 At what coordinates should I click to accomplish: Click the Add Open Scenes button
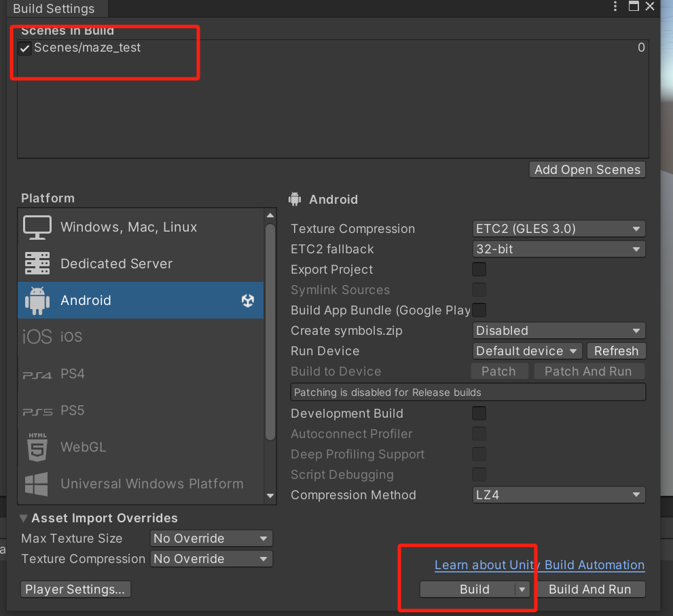pyautogui.click(x=587, y=170)
